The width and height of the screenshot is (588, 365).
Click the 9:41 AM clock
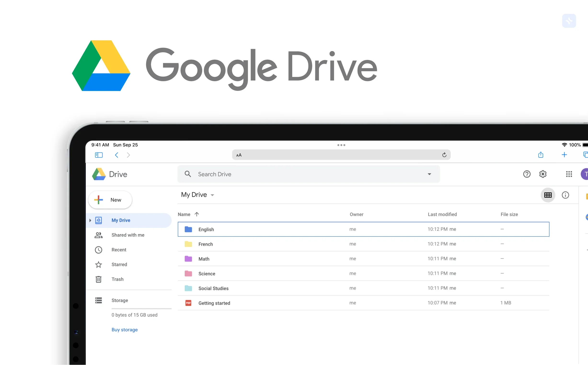pyautogui.click(x=100, y=145)
